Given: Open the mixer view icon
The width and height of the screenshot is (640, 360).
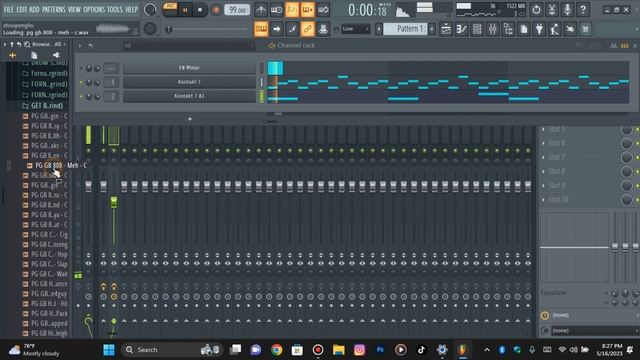Looking at the screenshot, I should point(493,29).
